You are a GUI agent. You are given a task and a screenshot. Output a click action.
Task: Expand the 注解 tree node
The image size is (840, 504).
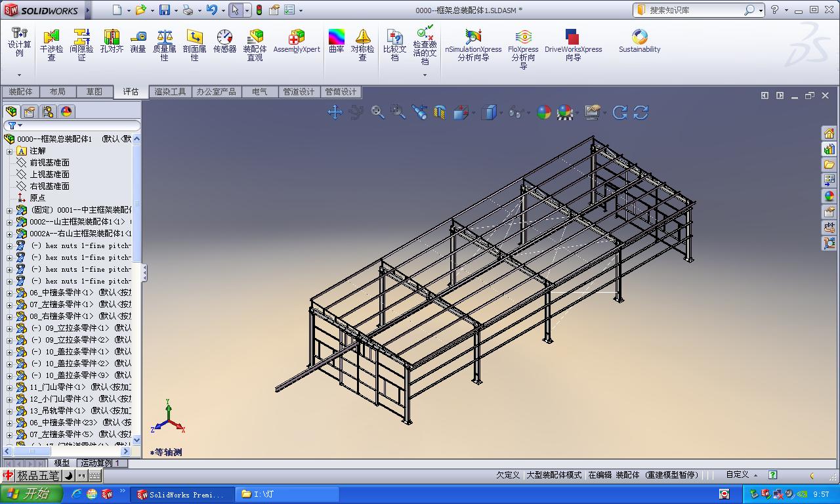[10, 151]
